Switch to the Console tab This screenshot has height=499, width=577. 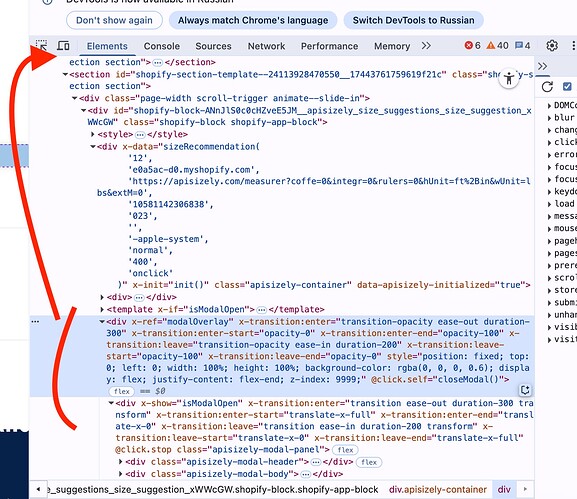point(162,46)
